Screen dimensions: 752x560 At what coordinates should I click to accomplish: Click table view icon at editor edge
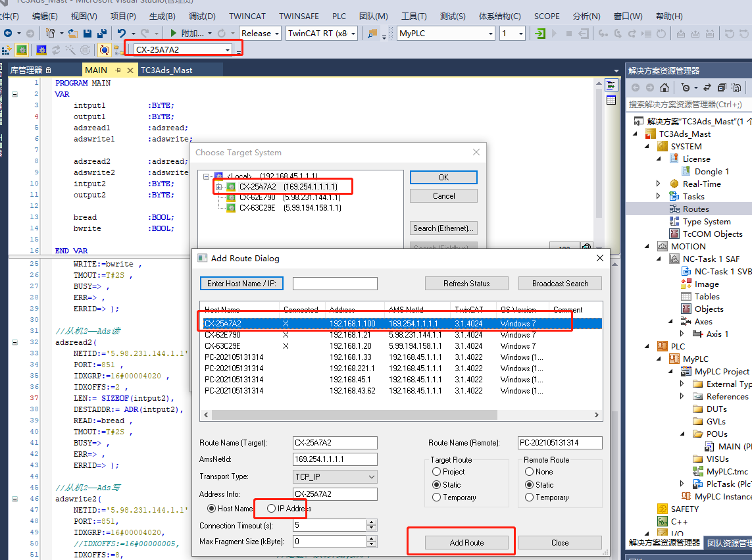click(611, 100)
